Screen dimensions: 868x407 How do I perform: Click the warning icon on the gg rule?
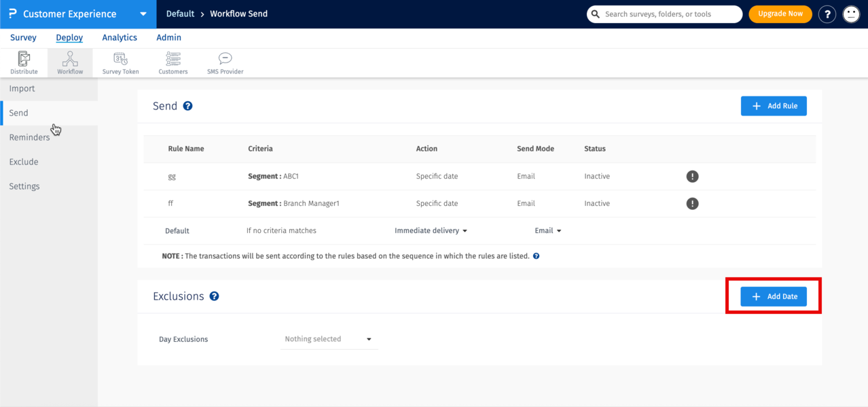(692, 176)
